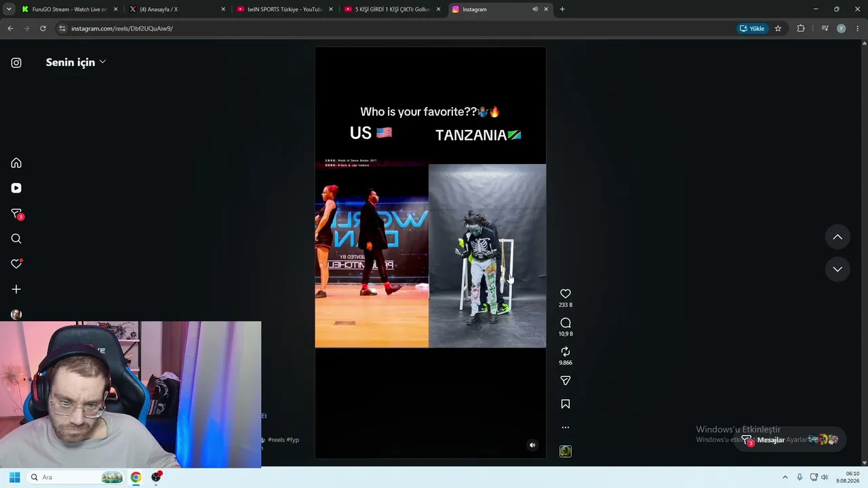Open the Chrome profile avatar menu
The height and width of the screenshot is (488, 868).
[x=842, y=28]
